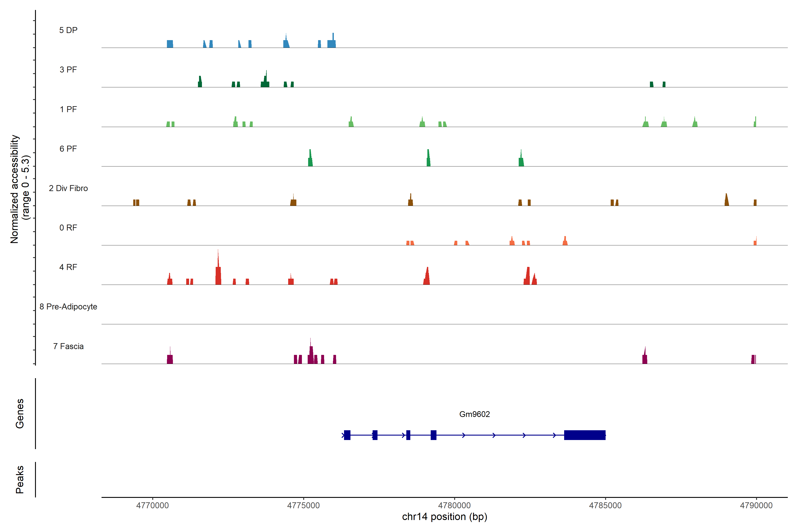The width and height of the screenshot is (798, 532).
Task: Click the 0 RF track label
Action: click(68, 228)
